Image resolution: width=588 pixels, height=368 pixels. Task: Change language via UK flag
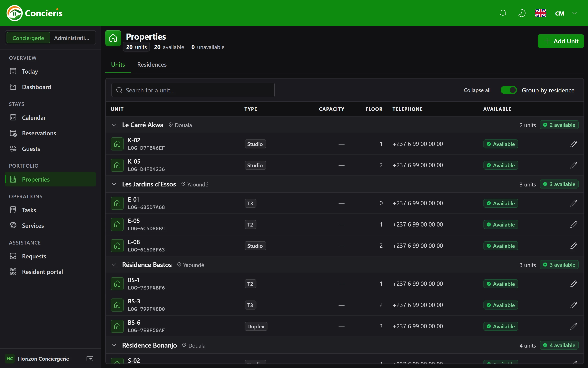(541, 13)
